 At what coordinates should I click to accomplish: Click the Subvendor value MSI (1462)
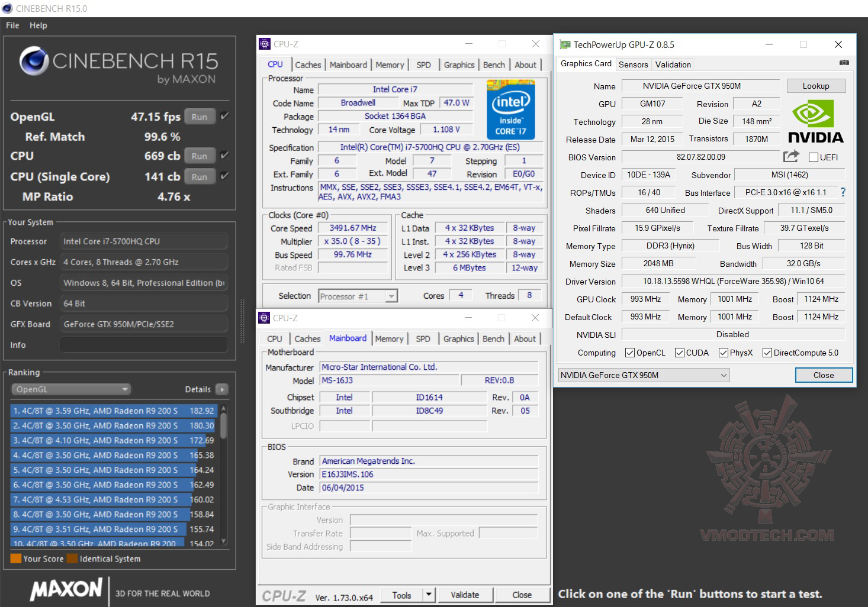[x=789, y=175]
